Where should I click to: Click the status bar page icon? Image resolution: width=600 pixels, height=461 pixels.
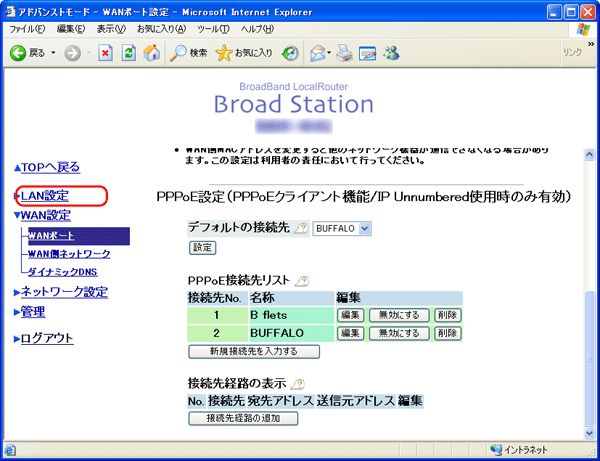coord(10,450)
